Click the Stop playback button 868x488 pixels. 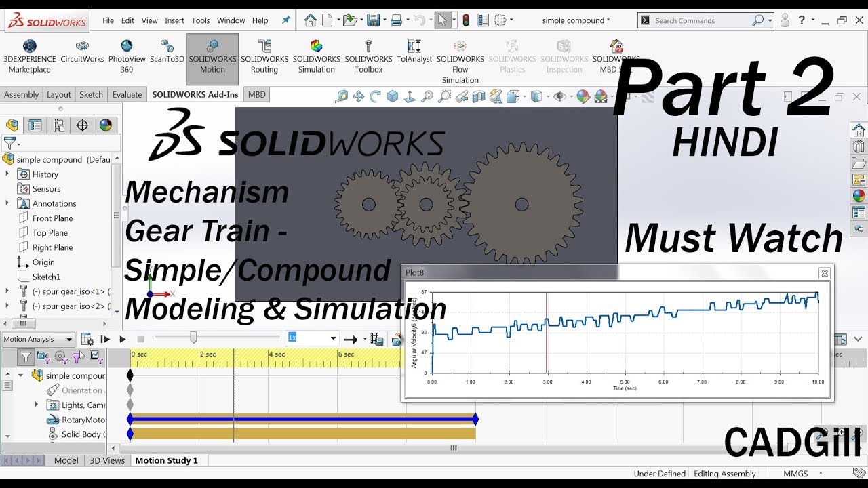(x=140, y=339)
